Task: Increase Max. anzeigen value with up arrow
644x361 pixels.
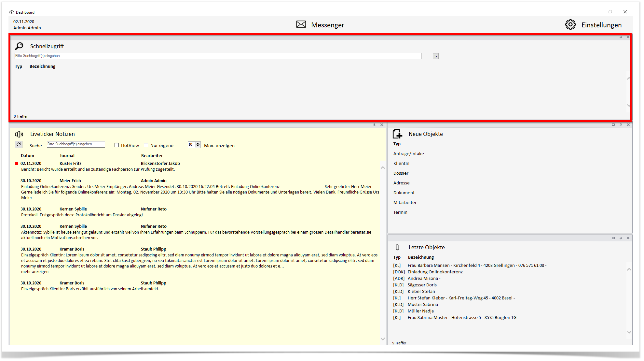Action: 198,143
